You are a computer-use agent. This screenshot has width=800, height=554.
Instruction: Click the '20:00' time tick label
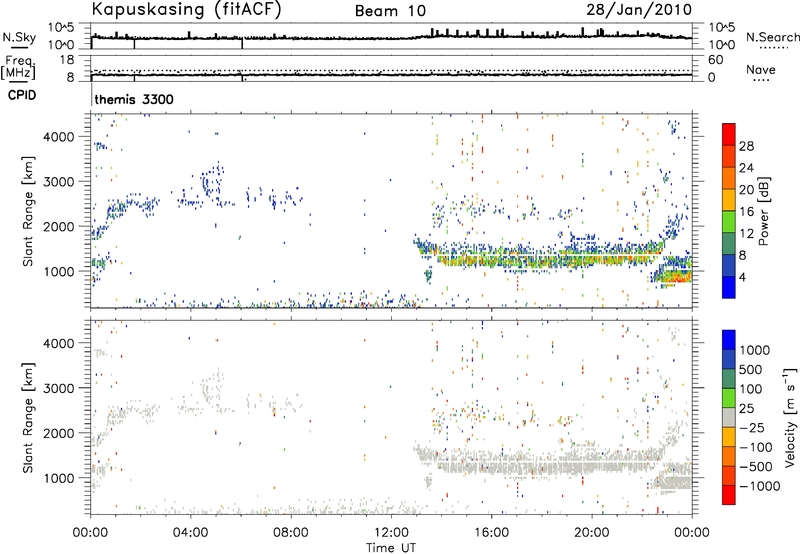coord(591,533)
